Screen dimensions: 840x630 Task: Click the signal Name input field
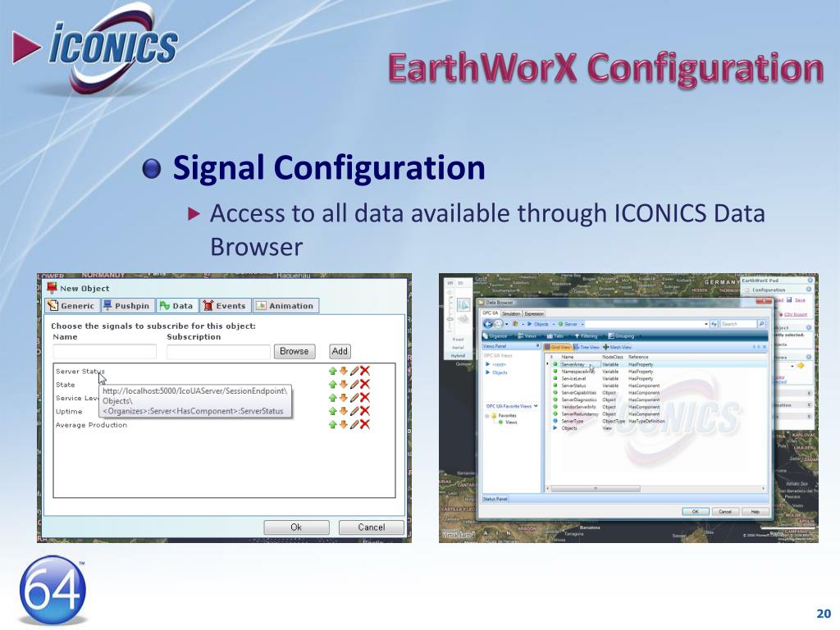point(104,351)
